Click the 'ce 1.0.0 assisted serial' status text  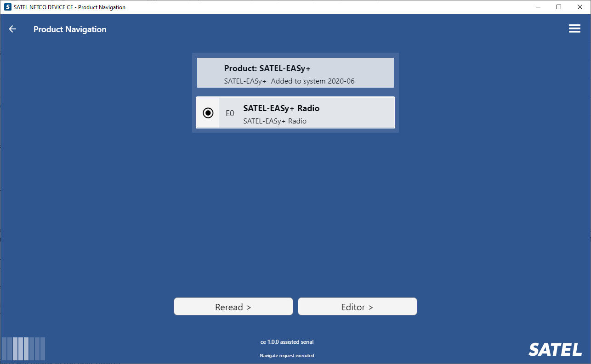(x=287, y=342)
